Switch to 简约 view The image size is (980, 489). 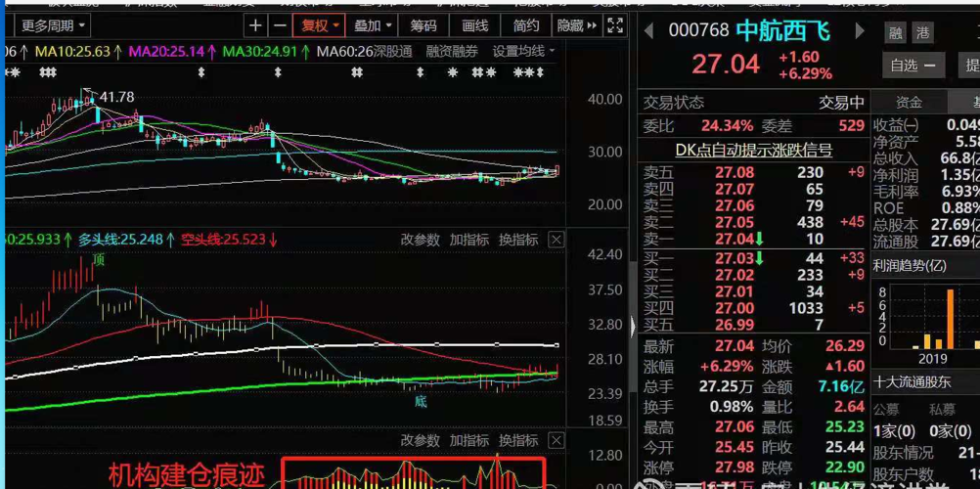pos(526,25)
